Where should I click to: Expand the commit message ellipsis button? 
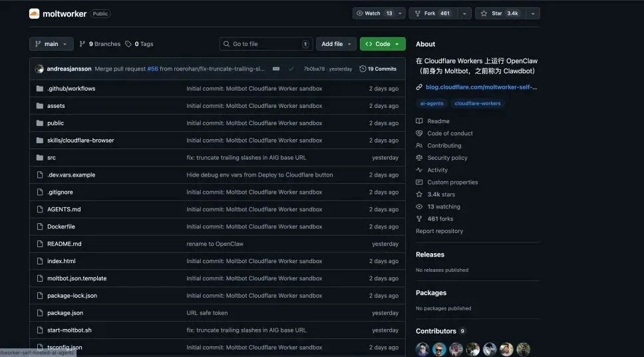point(276,69)
